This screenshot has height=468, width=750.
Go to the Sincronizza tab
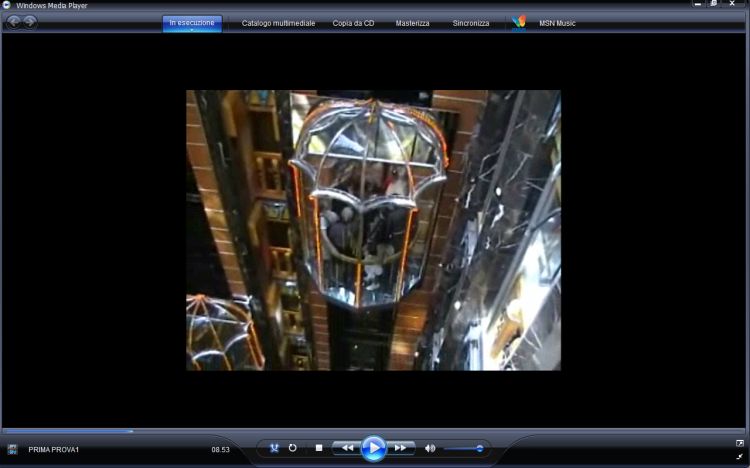click(x=471, y=23)
